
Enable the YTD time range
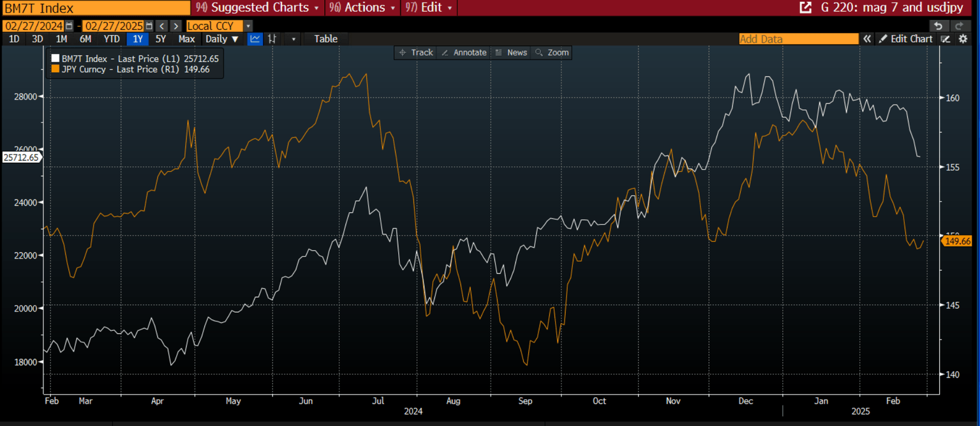click(111, 39)
